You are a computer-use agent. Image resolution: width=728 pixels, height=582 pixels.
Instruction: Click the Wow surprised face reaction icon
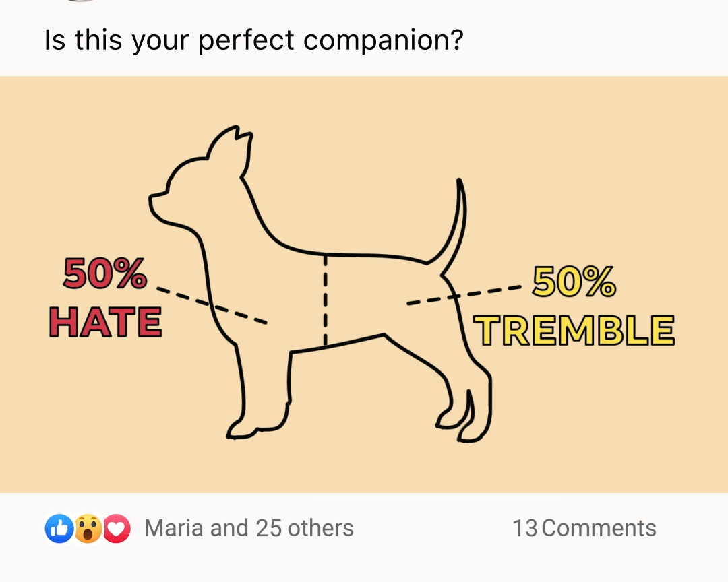click(88, 528)
